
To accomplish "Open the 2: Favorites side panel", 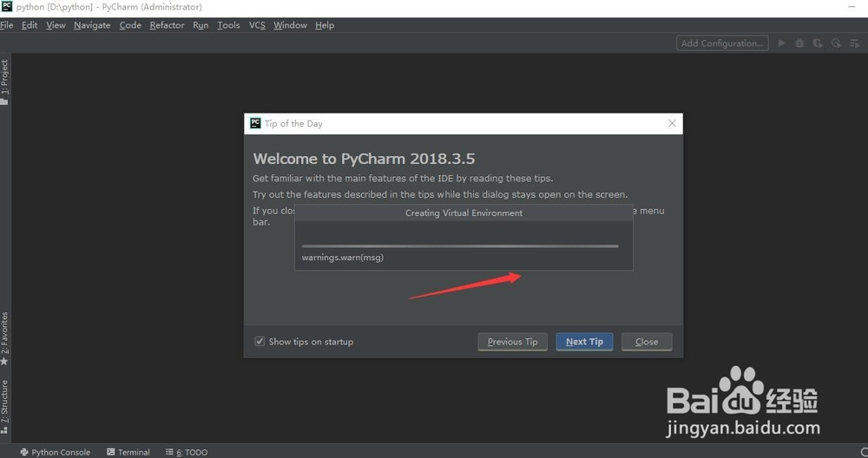I will pos(4,338).
